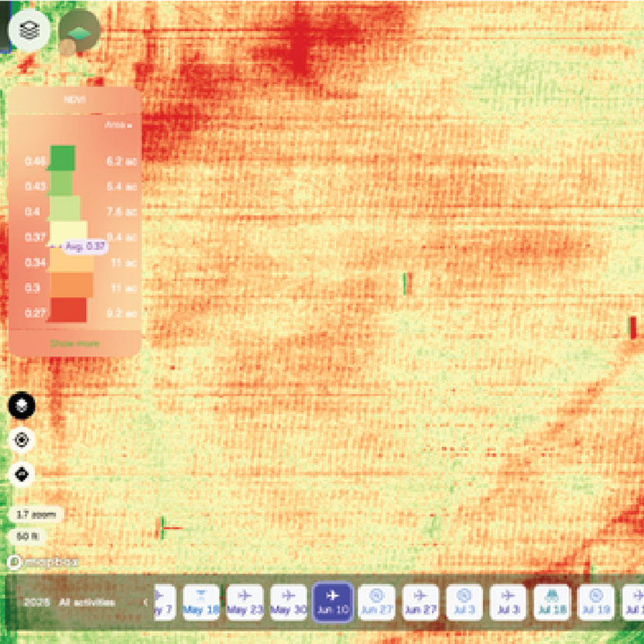Click the field basemap style thumbnail

pyautogui.click(x=80, y=30)
